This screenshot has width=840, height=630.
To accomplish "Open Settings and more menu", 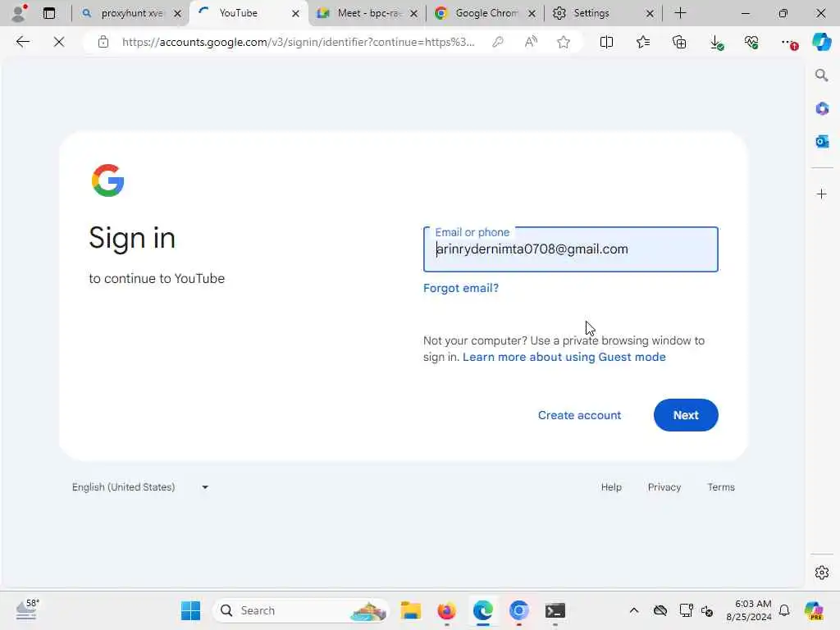I will point(788,43).
